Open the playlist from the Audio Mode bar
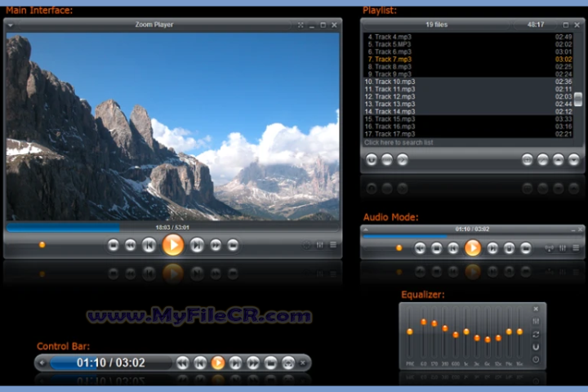The width and height of the screenshot is (588, 392). (x=576, y=248)
